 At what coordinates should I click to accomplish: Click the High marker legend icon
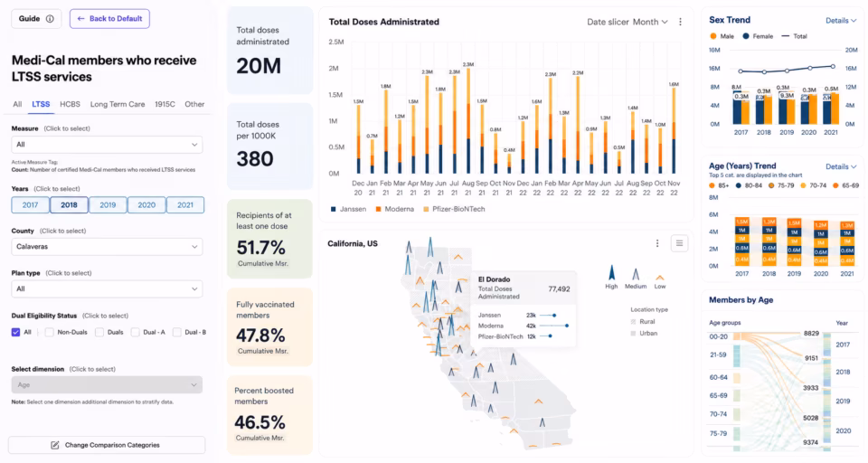click(x=612, y=272)
